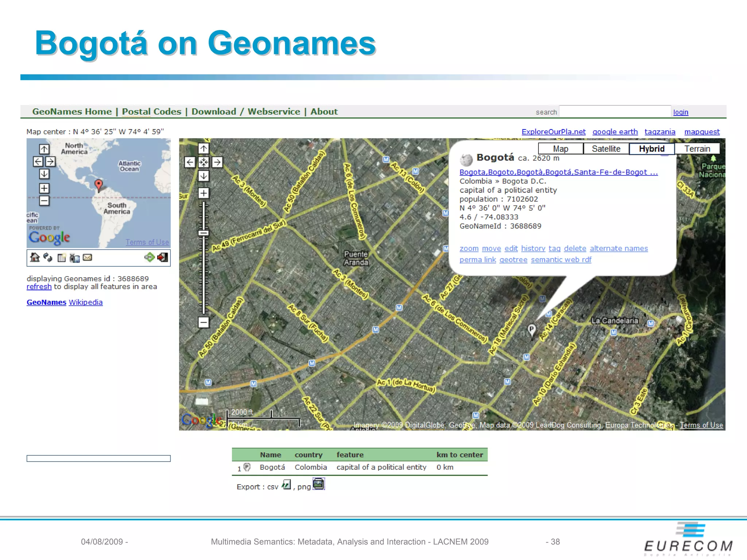This screenshot has width=747, height=560.
Task: Open the google earth link
Action: tap(615, 132)
